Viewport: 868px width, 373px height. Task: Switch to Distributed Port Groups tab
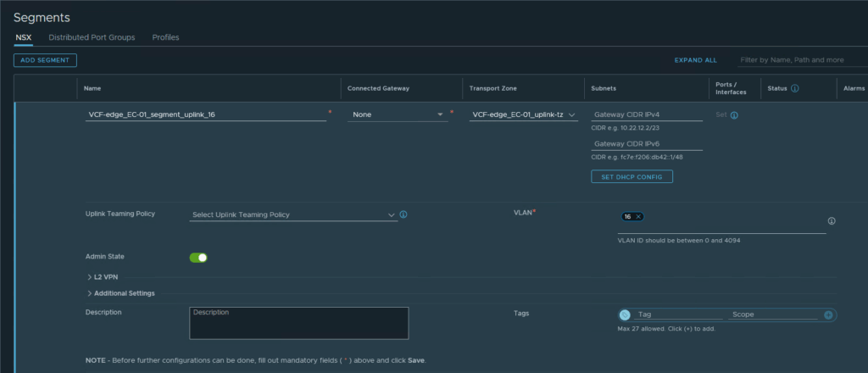[92, 37]
